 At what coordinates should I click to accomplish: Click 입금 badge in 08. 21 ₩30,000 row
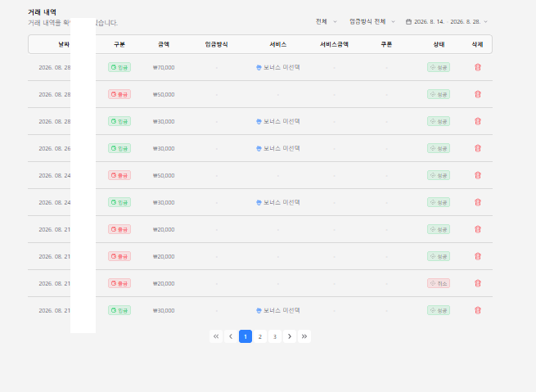tap(119, 310)
